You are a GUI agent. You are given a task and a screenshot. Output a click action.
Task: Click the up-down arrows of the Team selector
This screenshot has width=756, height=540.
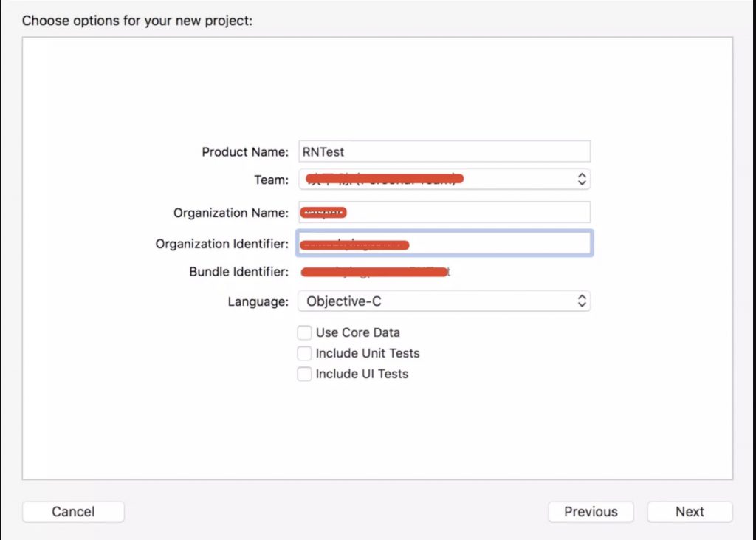click(582, 179)
